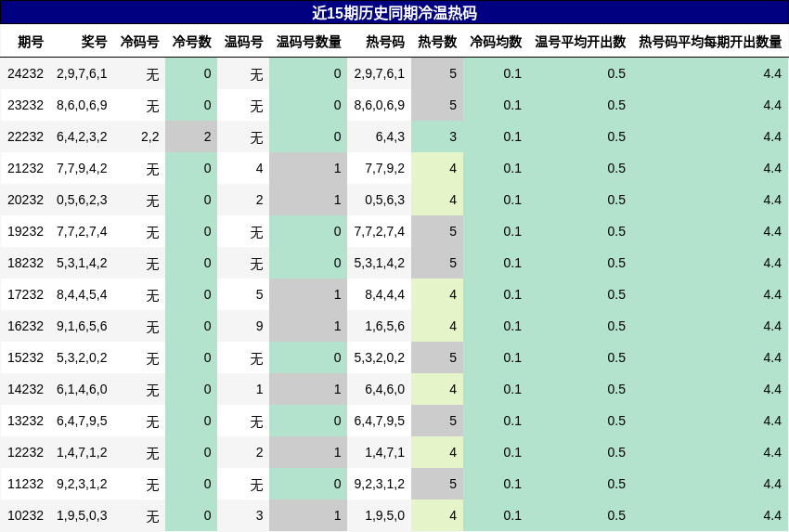Select the 奖号 column header

pyautogui.click(x=94, y=42)
